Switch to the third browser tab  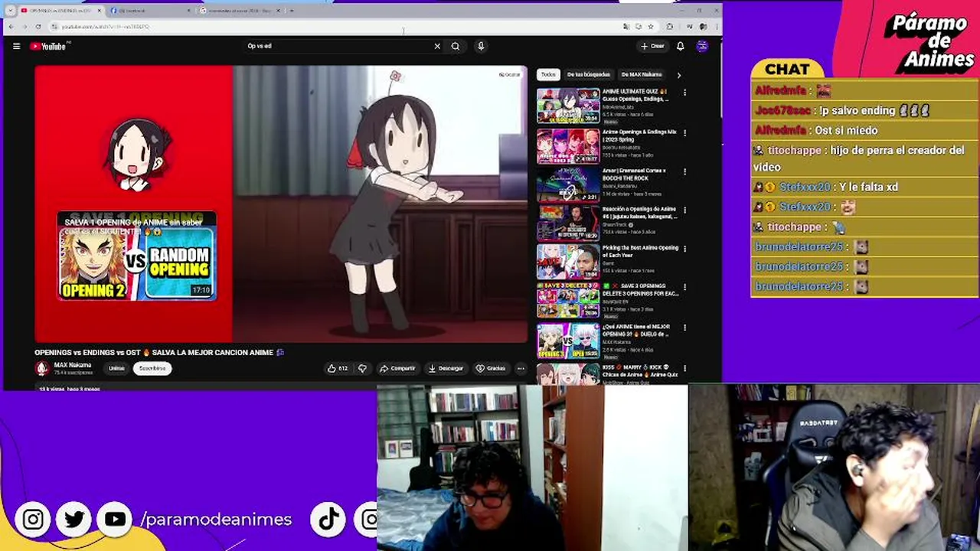[239, 11]
